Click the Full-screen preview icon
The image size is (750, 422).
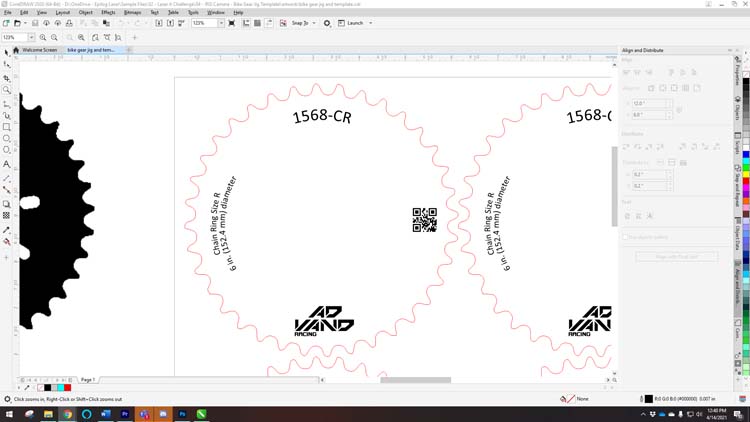[232, 23]
